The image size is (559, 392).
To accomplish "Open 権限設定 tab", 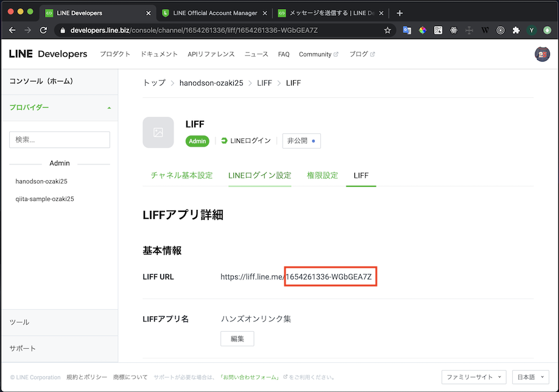I will [x=323, y=175].
